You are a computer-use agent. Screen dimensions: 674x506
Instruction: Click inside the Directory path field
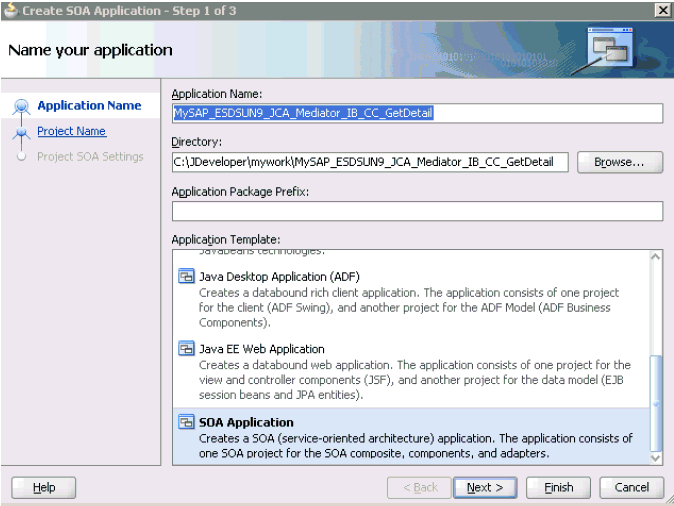370,162
